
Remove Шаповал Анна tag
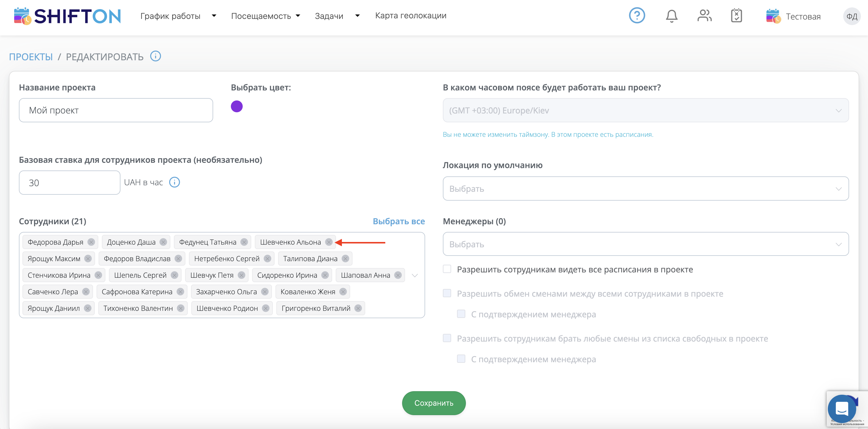click(398, 275)
